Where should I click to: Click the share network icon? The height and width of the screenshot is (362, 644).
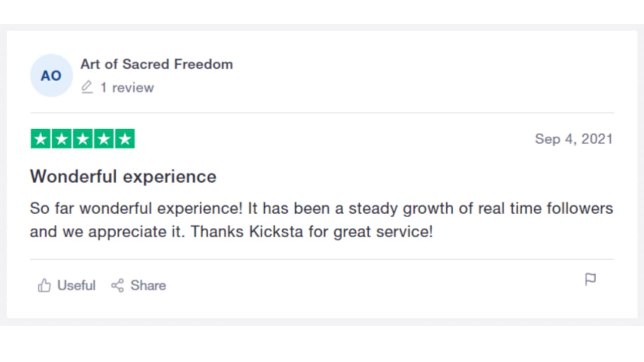[117, 286]
